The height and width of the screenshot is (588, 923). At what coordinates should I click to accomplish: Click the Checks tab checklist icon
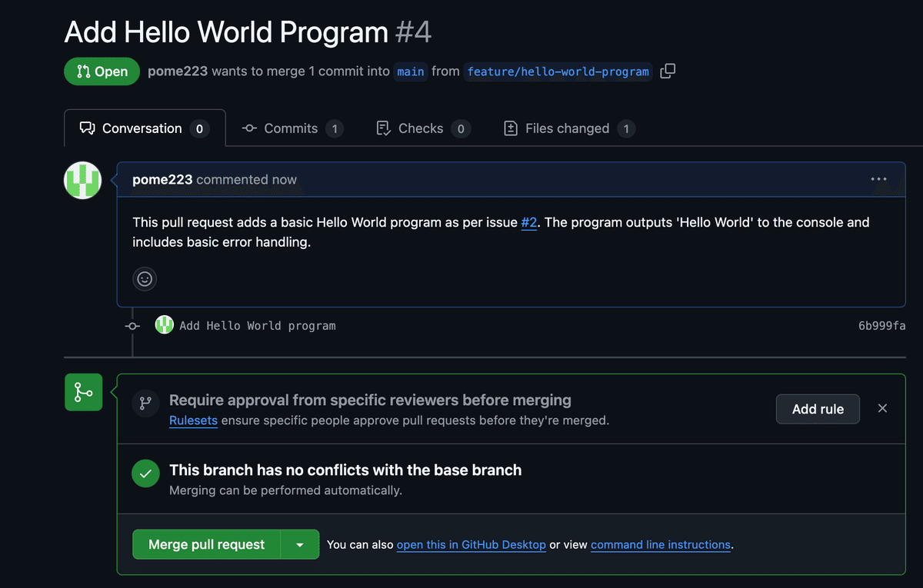383,128
